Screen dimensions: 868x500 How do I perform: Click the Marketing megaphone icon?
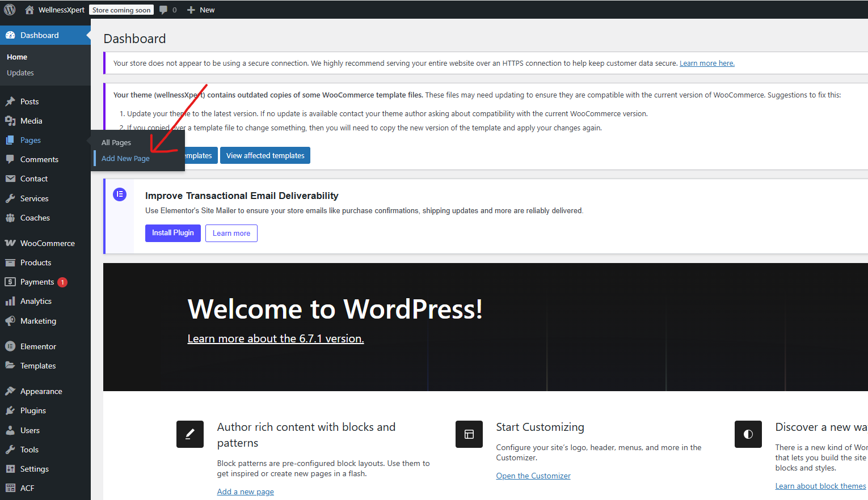pos(10,321)
